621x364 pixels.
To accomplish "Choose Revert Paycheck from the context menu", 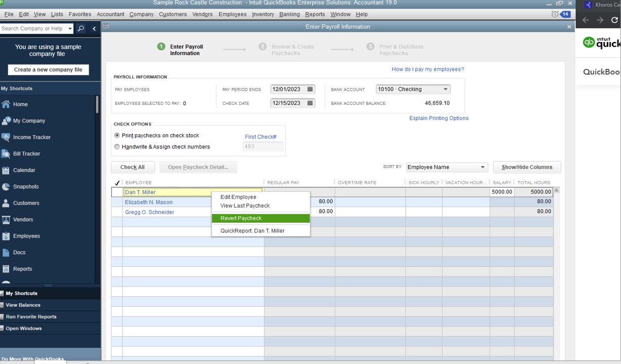I will coord(240,218).
